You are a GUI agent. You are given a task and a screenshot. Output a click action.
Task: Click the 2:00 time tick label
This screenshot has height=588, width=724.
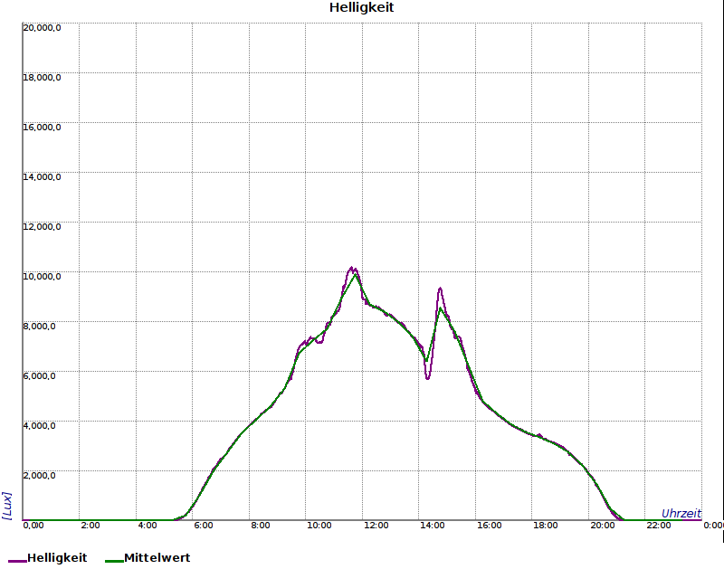coord(90,526)
